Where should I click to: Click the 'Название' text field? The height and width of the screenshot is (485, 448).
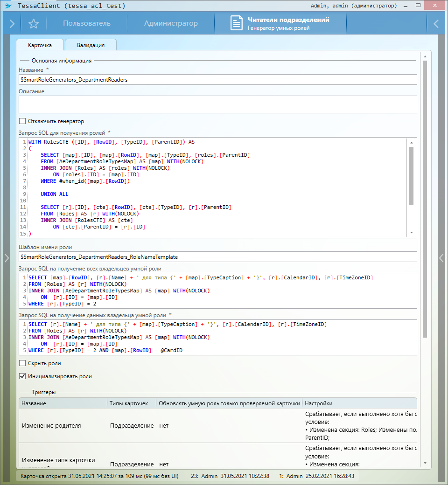[217, 80]
